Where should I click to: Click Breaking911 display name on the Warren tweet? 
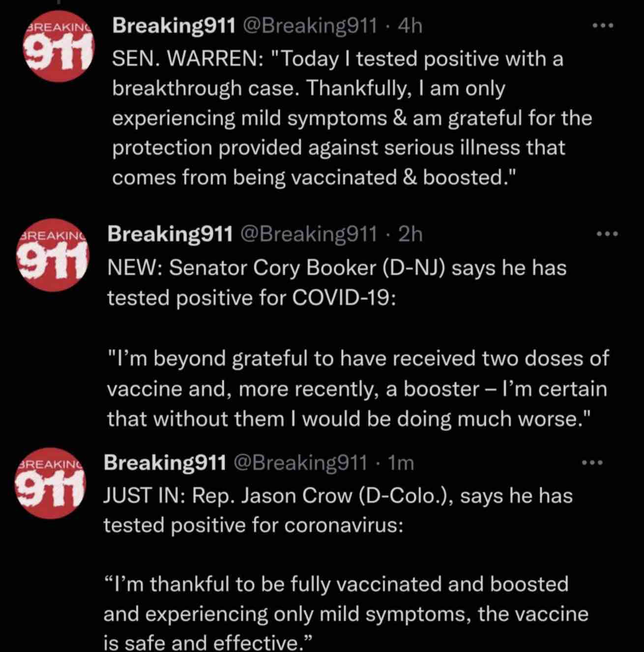[174, 26]
